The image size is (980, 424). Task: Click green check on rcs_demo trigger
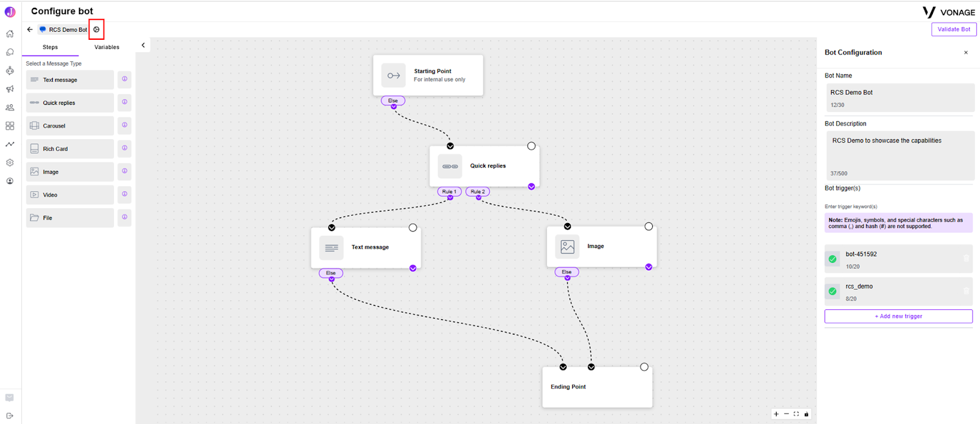point(832,292)
